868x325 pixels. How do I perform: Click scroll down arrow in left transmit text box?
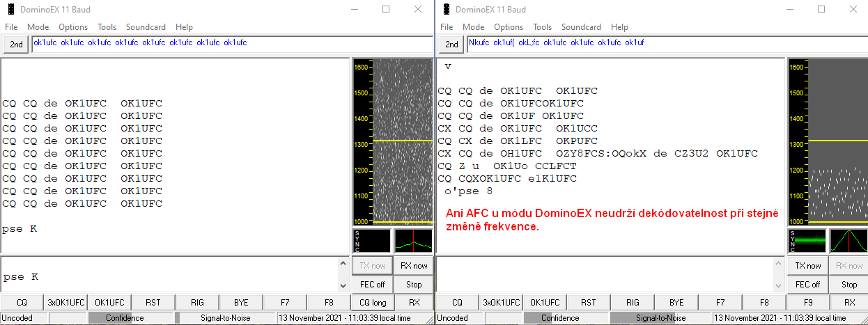coord(342,286)
